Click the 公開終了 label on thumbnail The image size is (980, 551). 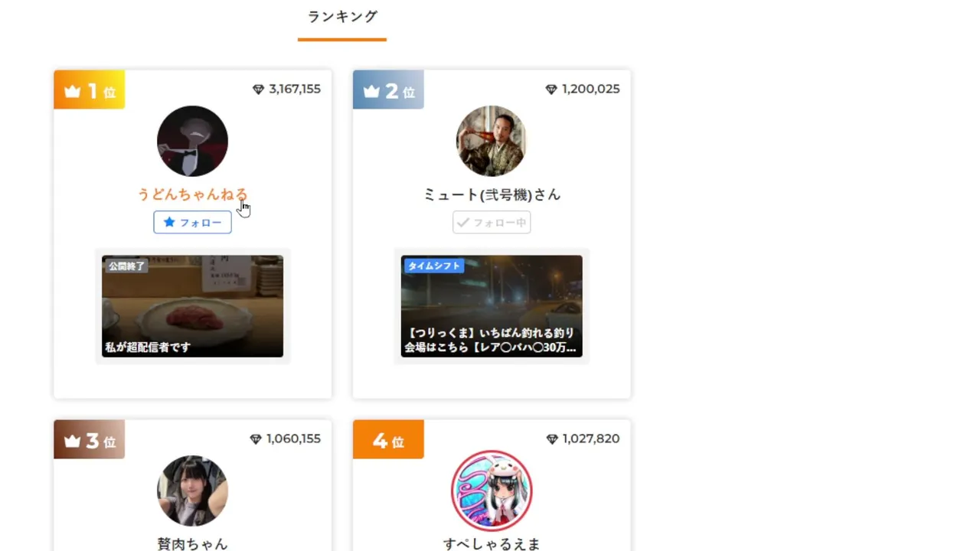(126, 266)
